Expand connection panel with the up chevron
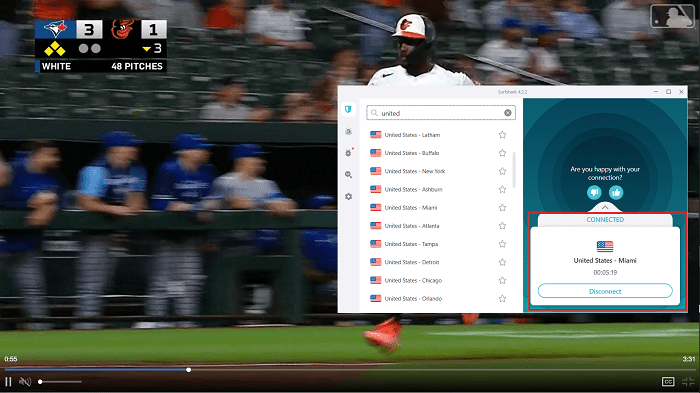Image resolution: width=700 pixels, height=393 pixels. click(605, 208)
